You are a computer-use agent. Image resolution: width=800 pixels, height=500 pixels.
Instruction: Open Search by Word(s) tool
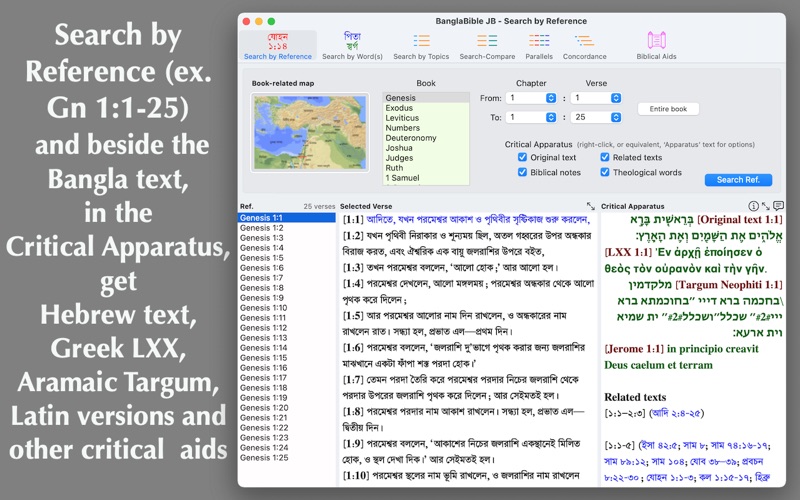tap(352, 46)
